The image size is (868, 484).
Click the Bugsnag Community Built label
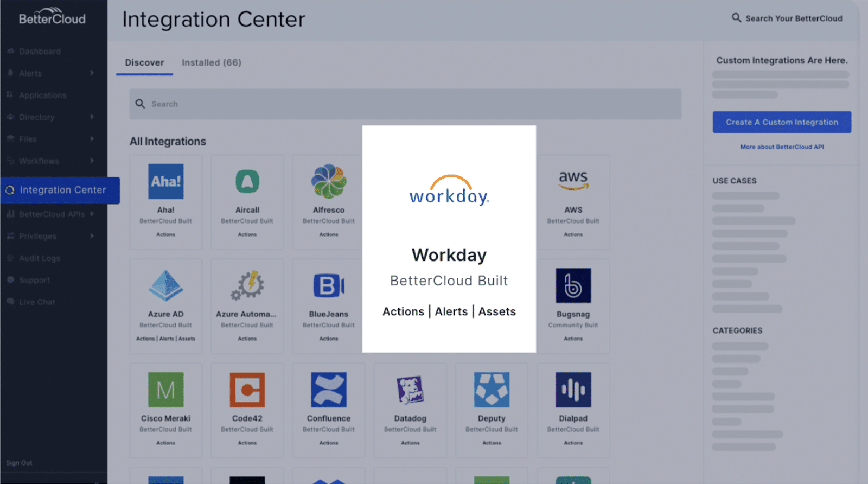pos(573,326)
